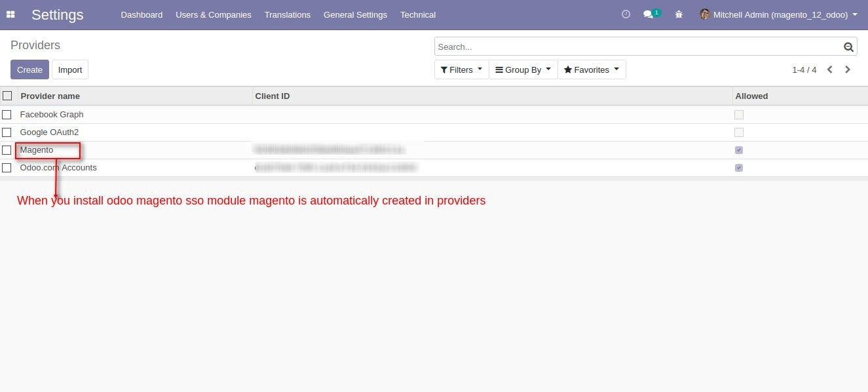Open the debug bug icon

(679, 14)
